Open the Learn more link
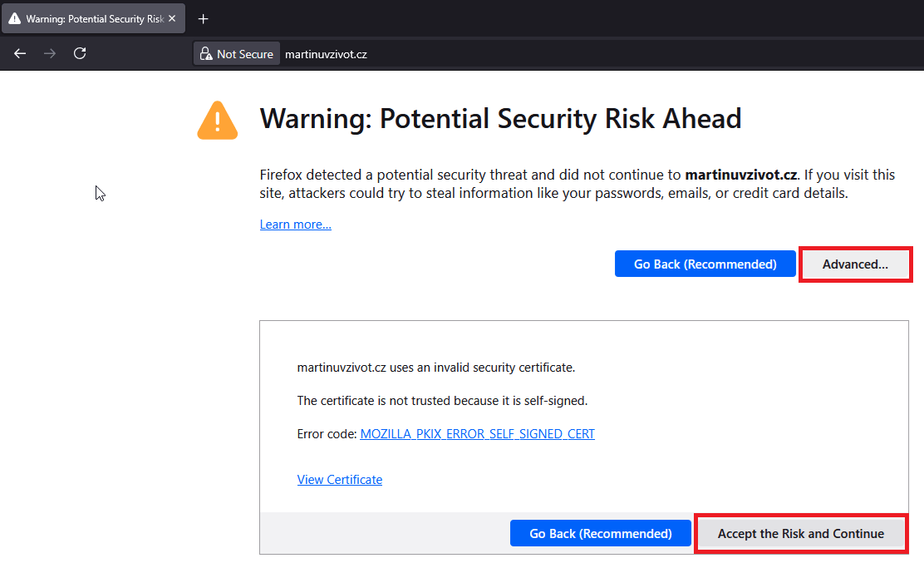 295,224
